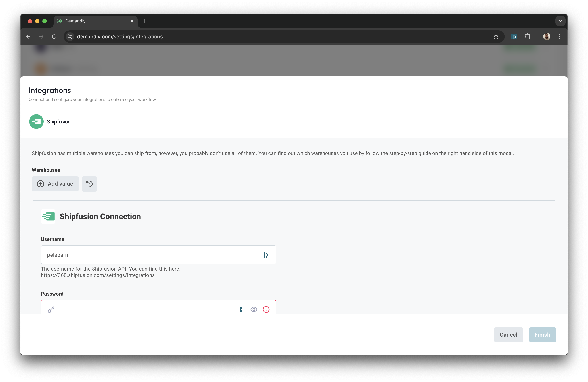Viewport: 588px width, 382px height.
Task: Click the Dashlane icon inside the Password field
Action: pos(241,309)
